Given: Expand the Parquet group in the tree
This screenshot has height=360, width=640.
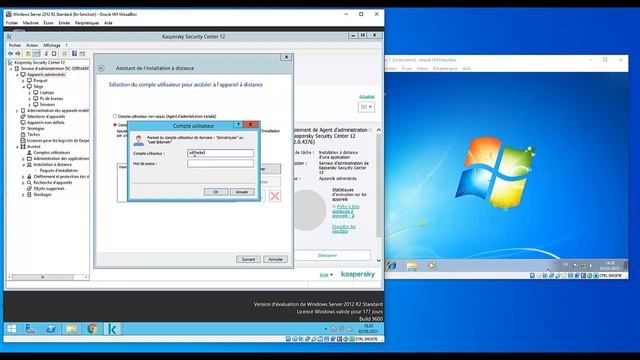Looking at the screenshot, I should [23, 81].
